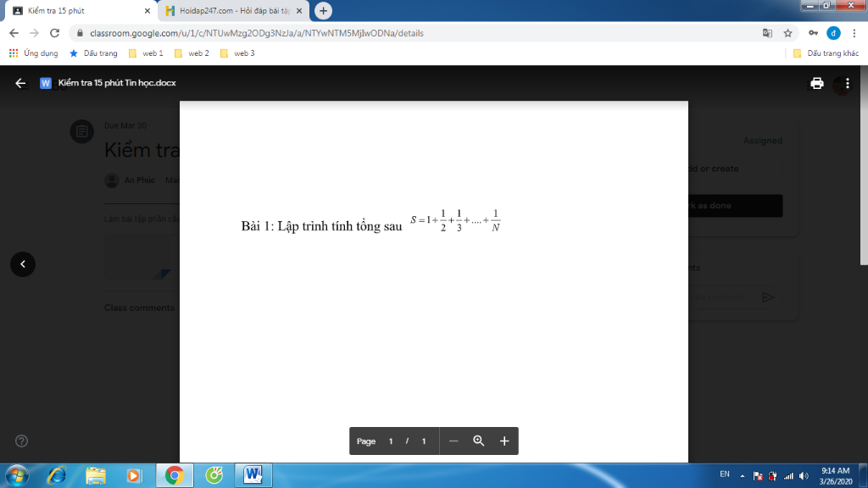The image size is (868, 488).
Task: Zoom in the document with plus
Action: point(504,441)
